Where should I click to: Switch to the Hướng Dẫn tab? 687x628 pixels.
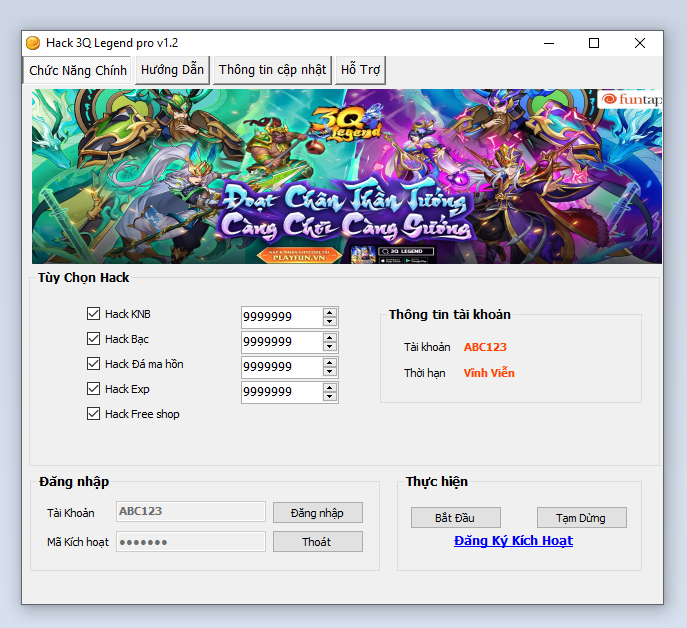172,70
